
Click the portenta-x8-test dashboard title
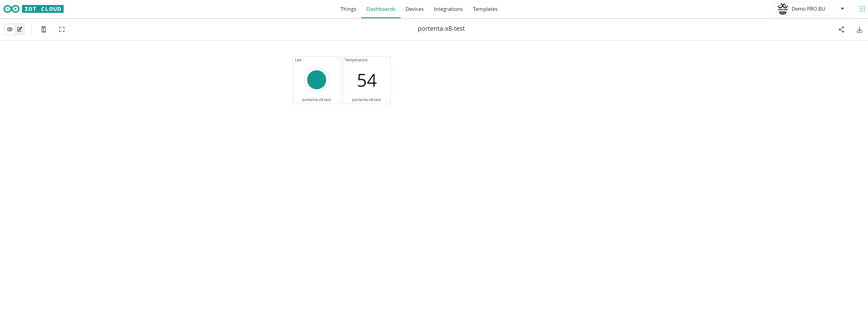point(441,29)
